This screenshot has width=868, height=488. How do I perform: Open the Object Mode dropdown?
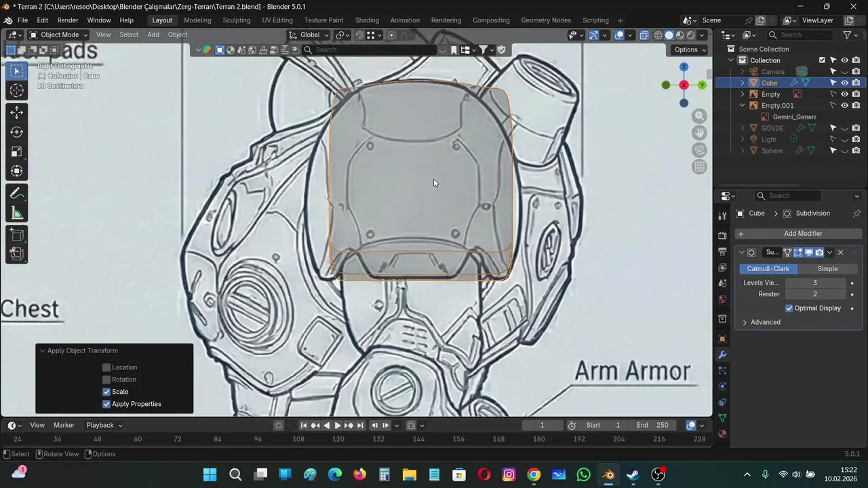pyautogui.click(x=60, y=35)
